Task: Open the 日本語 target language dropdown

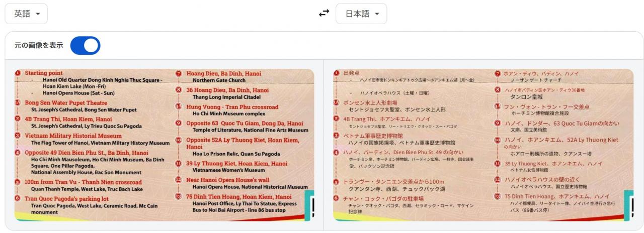Action: [361, 14]
